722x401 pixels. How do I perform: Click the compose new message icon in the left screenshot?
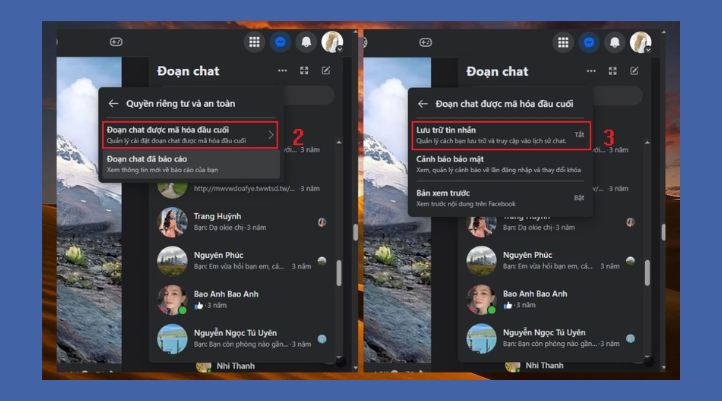[326, 71]
